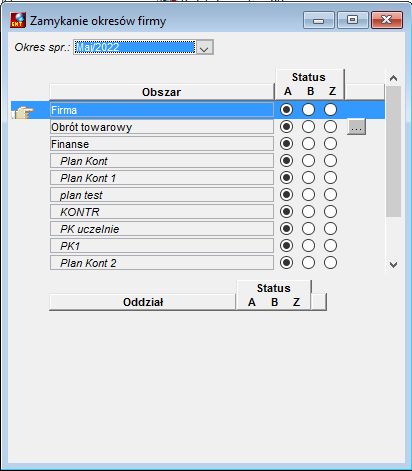This screenshot has width=412, height=471.
Task: Set plan test status to A
Action: pyautogui.click(x=286, y=195)
